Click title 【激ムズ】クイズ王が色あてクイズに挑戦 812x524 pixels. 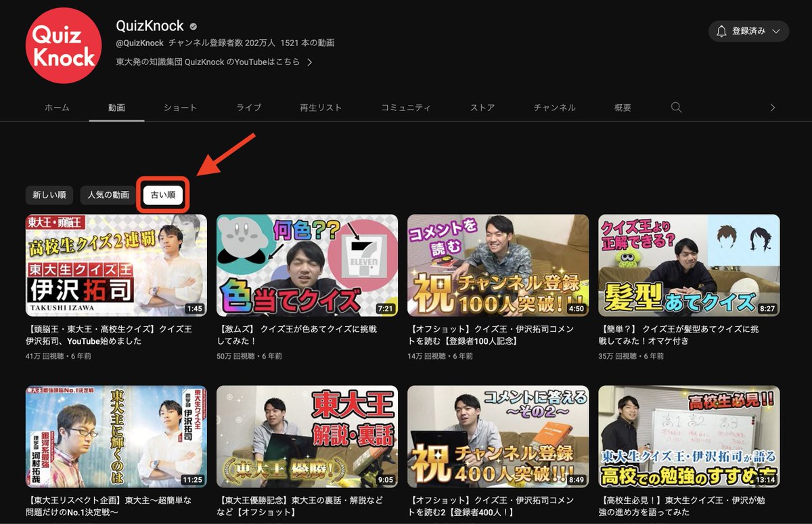[297, 335]
